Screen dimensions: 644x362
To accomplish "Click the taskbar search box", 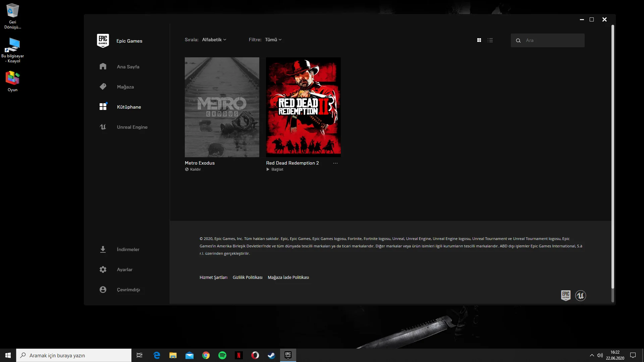I will (74, 355).
